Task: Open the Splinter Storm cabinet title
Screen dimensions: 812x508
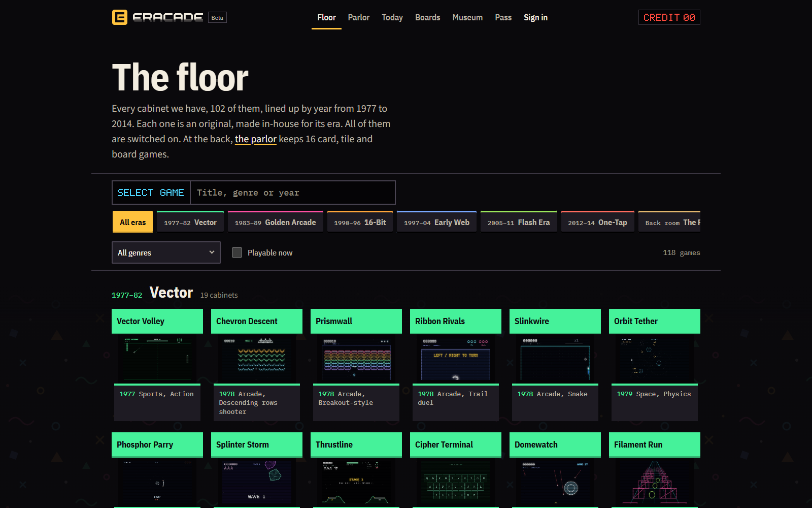Action: click(257, 444)
